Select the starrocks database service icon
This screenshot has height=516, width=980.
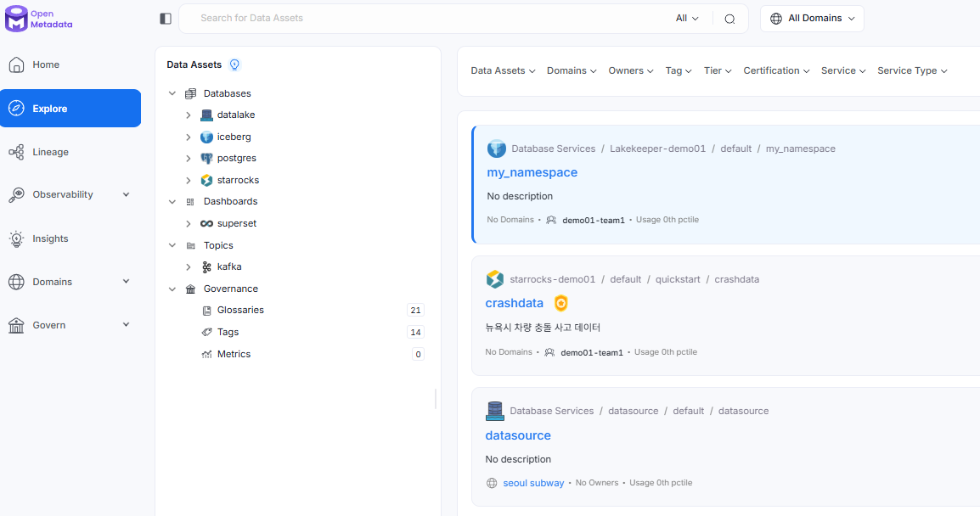[x=206, y=180]
